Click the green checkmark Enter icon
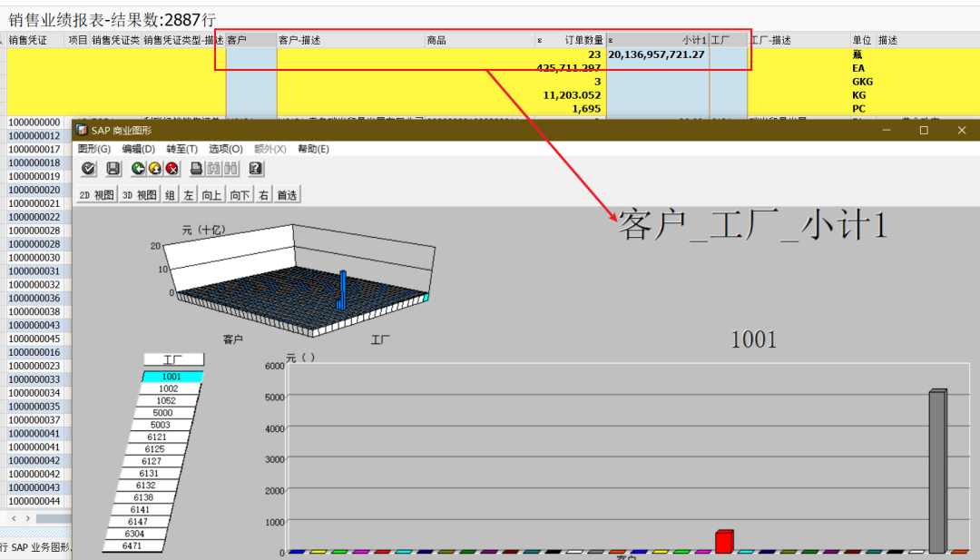Viewport: 980px width, 560px height. [89, 168]
